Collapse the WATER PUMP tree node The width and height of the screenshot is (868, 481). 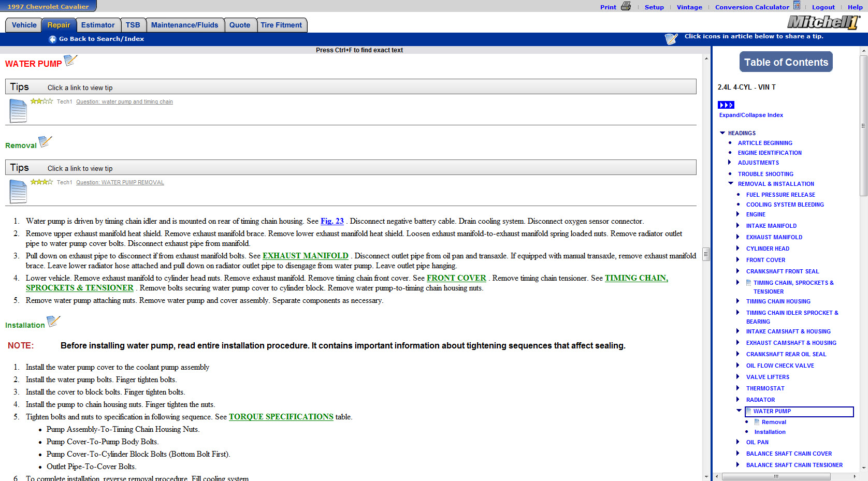pos(739,411)
